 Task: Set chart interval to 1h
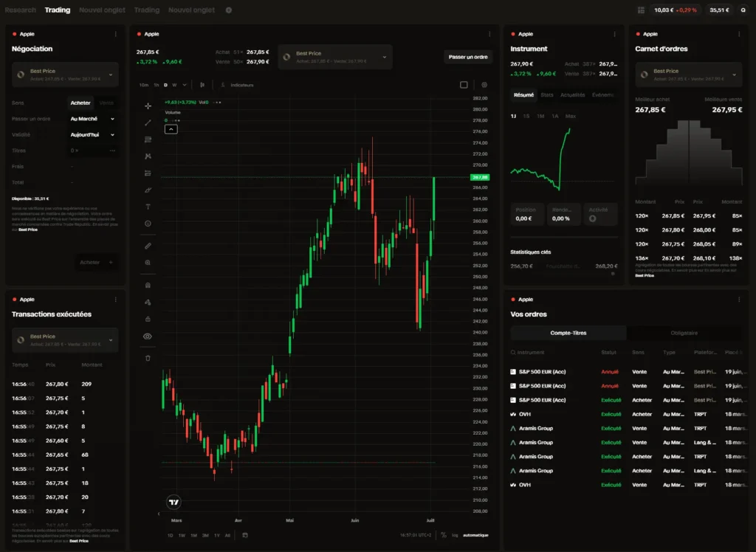[157, 85]
